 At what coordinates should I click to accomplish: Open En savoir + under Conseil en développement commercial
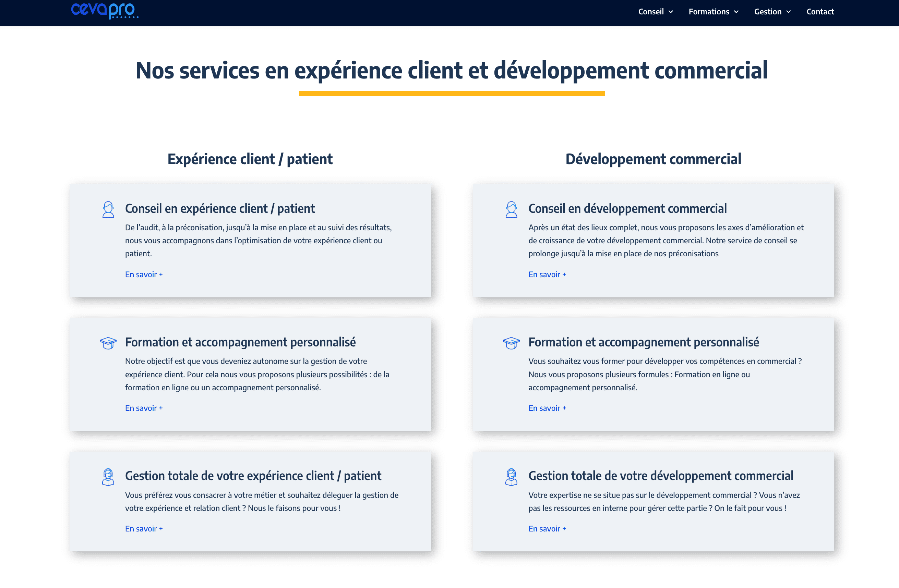(x=547, y=274)
